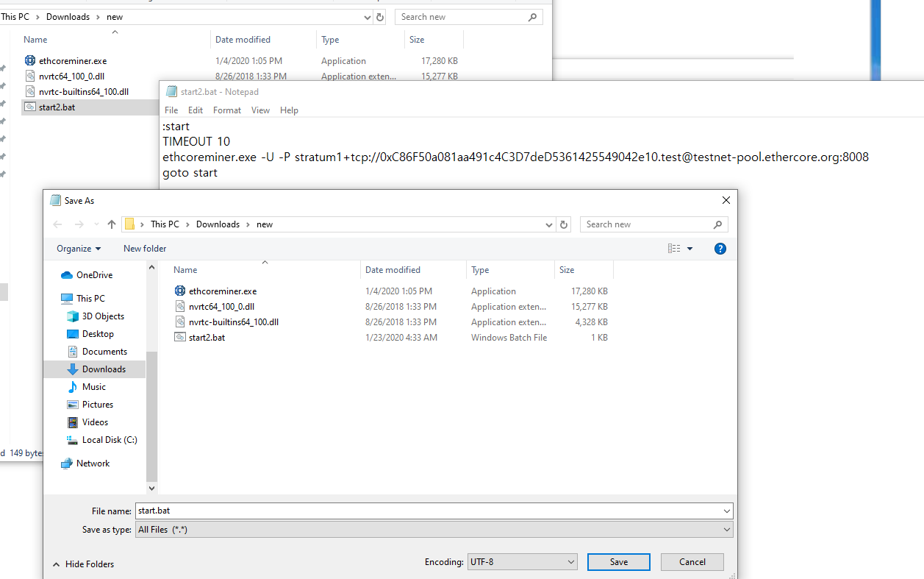Click ethcoreminer.exe file icon in Explorer window
Image resolution: width=924 pixels, height=579 pixels.
(x=29, y=61)
